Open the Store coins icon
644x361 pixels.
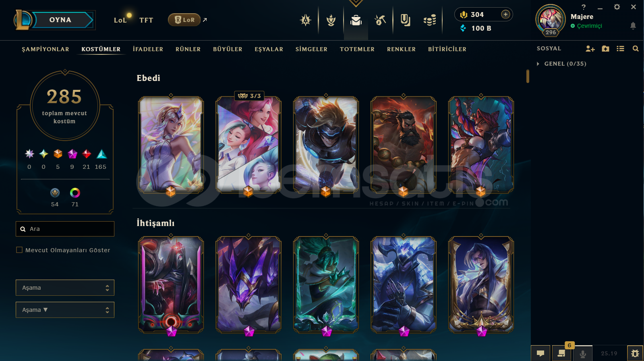coord(430,20)
